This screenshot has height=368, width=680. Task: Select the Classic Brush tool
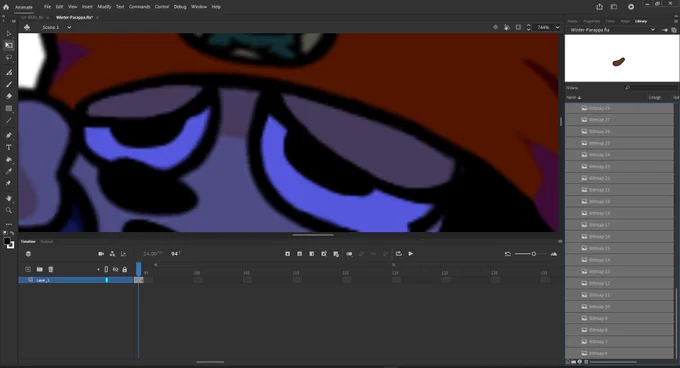pos(9,84)
